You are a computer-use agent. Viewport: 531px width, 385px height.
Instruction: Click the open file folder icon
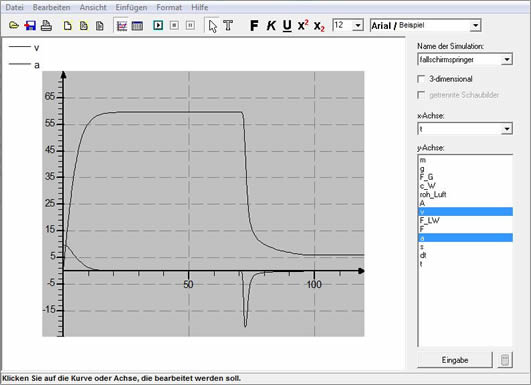point(14,25)
